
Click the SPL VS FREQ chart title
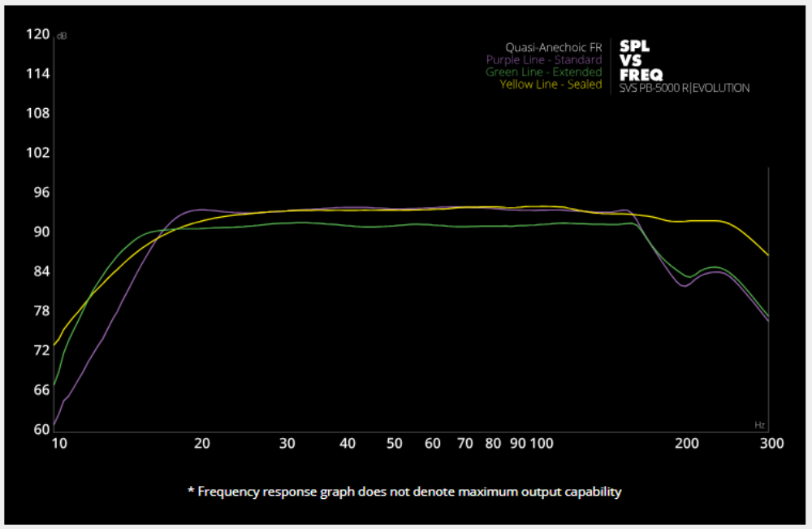(641, 60)
